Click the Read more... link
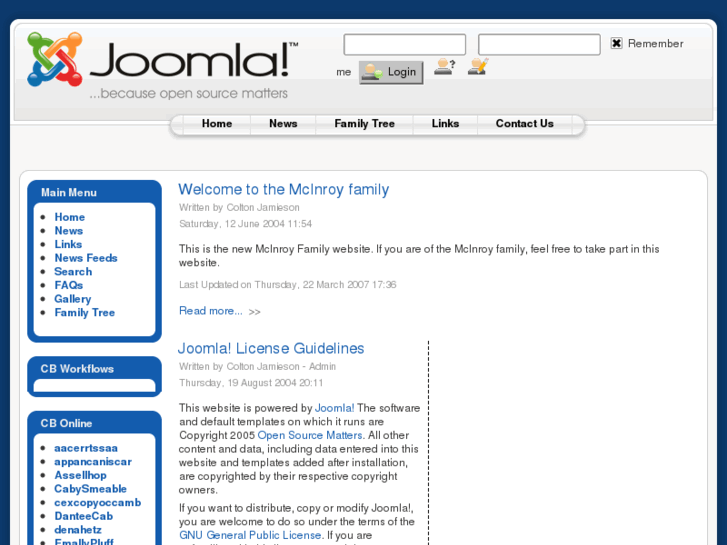 click(210, 311)
